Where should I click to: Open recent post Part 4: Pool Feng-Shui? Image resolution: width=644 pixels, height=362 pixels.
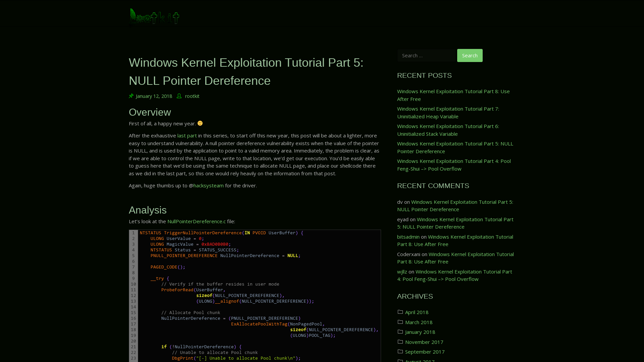pos(454,165)
